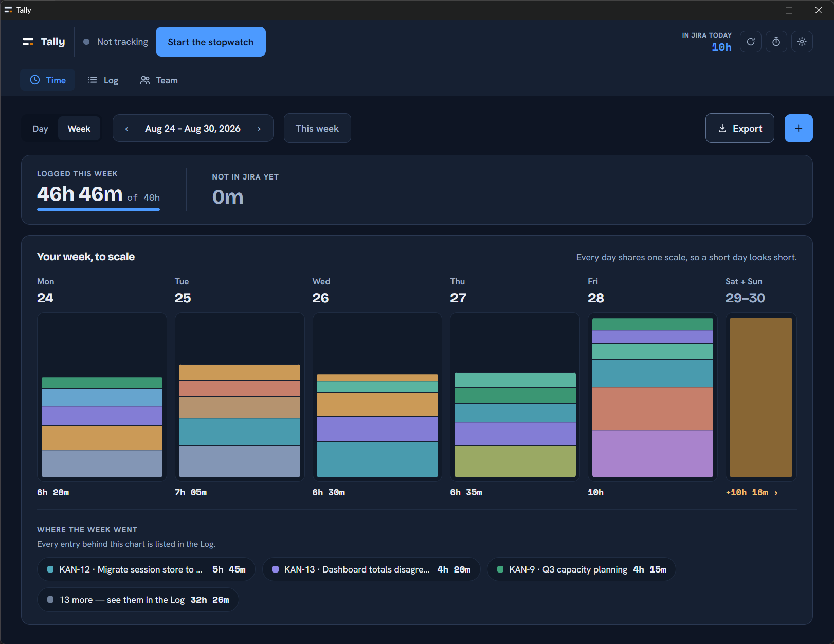Click the teal dot on KAN-12 chip
Screen dimensions: 834x644
pyautogui.click(x=50, y=569)
